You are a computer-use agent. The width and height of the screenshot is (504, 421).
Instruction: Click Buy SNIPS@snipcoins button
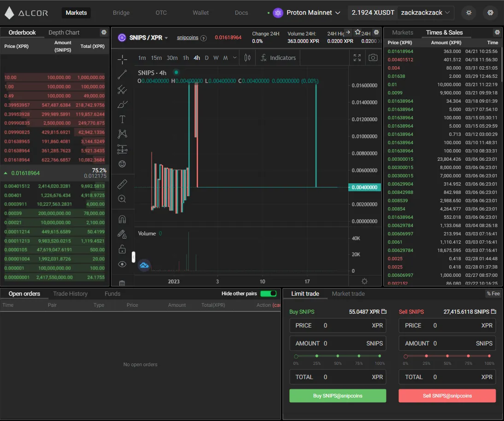click(x=338, y=396)
